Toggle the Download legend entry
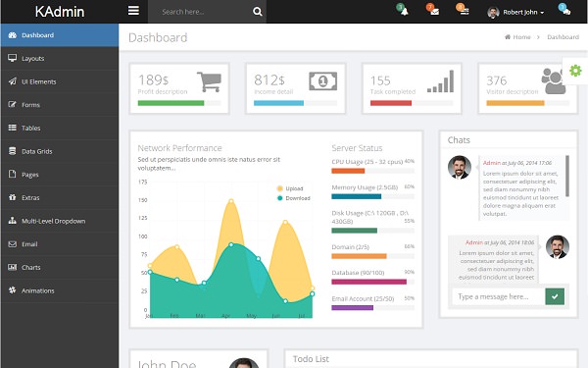 [294, 198]
